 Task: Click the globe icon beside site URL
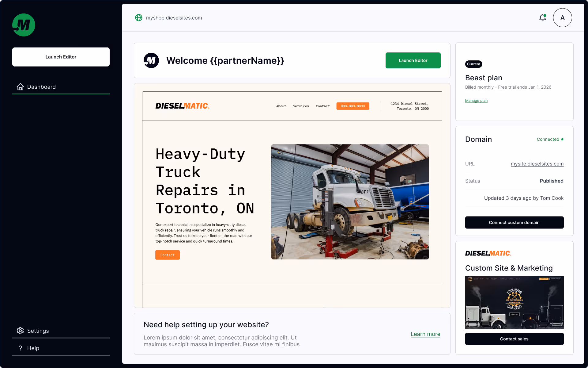[x=139, y=18]
